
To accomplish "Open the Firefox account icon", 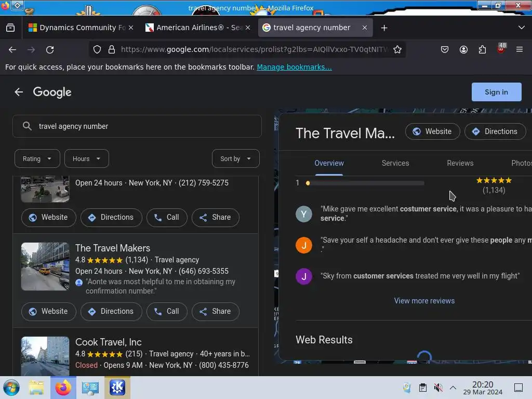I will pos(463,49).
